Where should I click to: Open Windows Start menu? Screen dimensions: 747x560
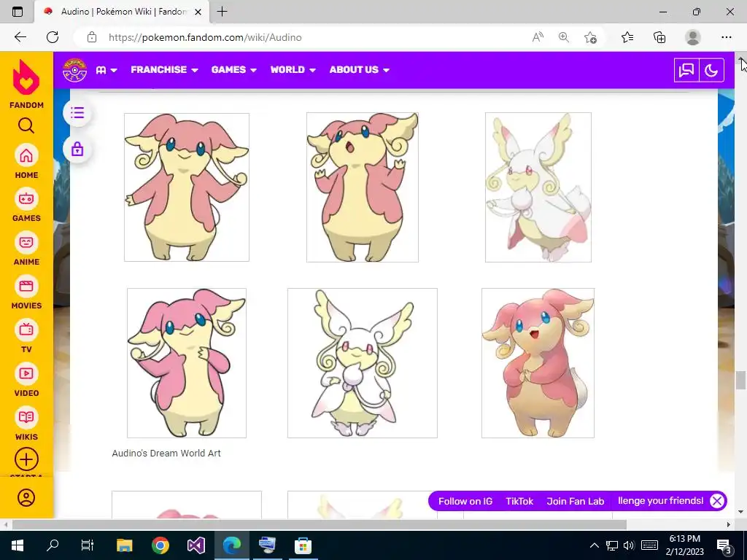[18, 545]
